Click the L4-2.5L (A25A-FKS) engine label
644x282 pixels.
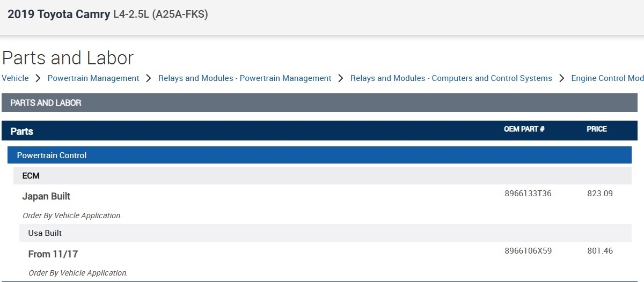(x=160, y=14)
